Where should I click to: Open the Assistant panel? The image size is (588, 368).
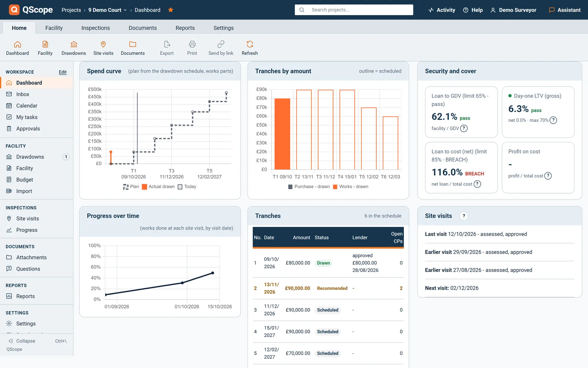pyautogui.click(x=565, y=10)
